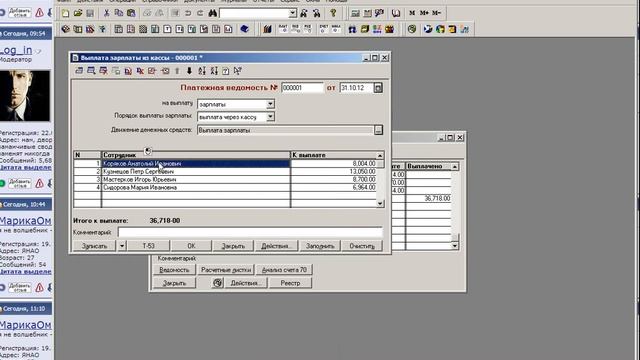Click Добавить отзыв button under Log_in post

pyautogui.click(x=20, y=184)
